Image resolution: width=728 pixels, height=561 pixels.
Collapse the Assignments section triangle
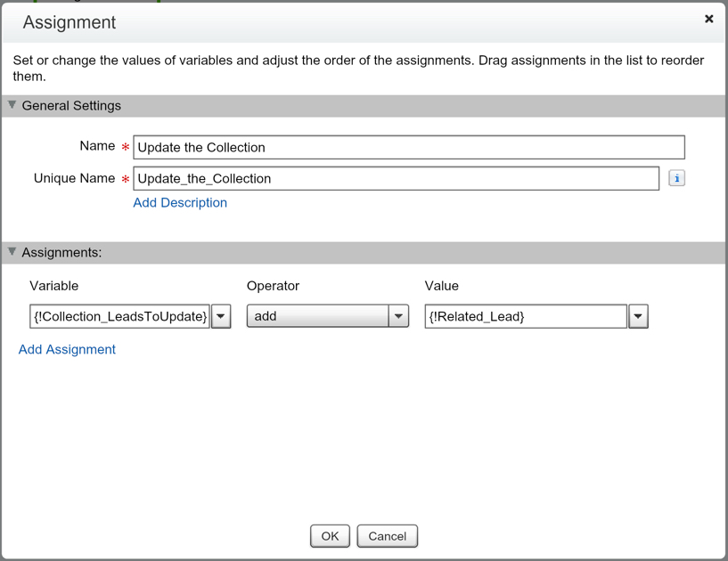(12, 252)
